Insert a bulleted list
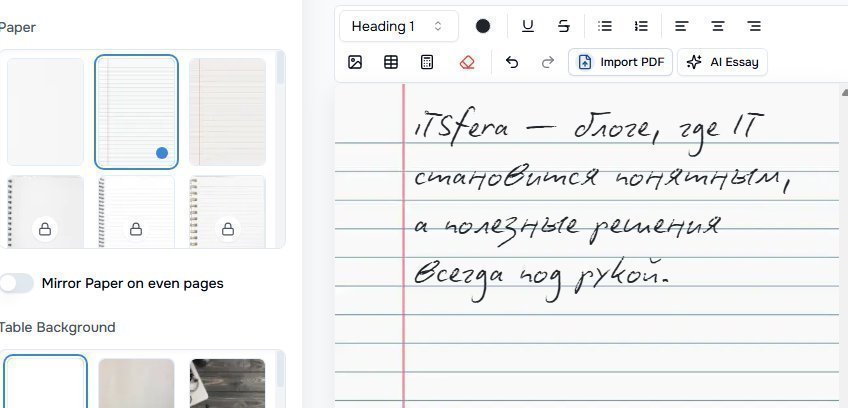The width and height of the screenshot is (848, 408). [605, 26]
